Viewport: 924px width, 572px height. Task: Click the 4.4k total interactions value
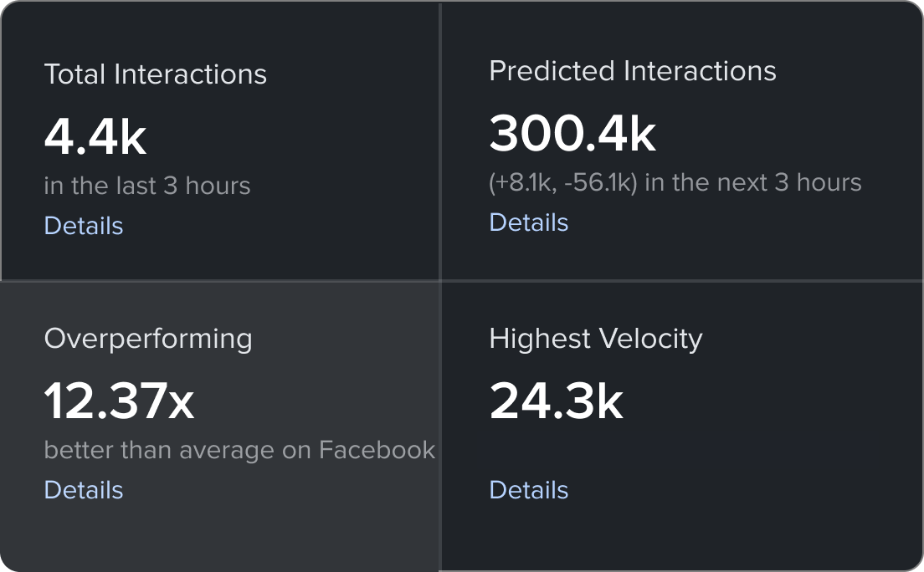(95, 137)
